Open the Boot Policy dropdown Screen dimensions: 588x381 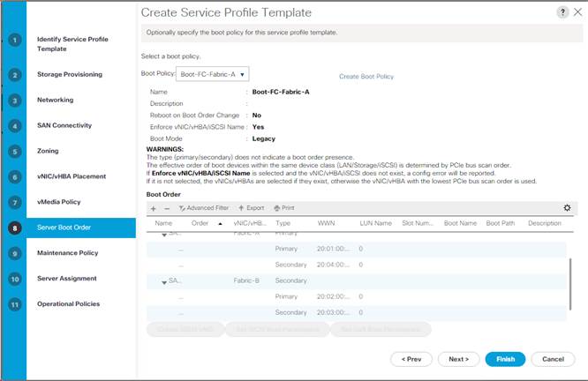click(212, 74)
